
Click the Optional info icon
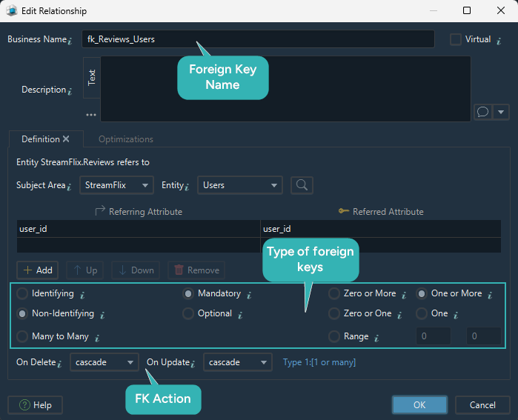tap(240, 315)
